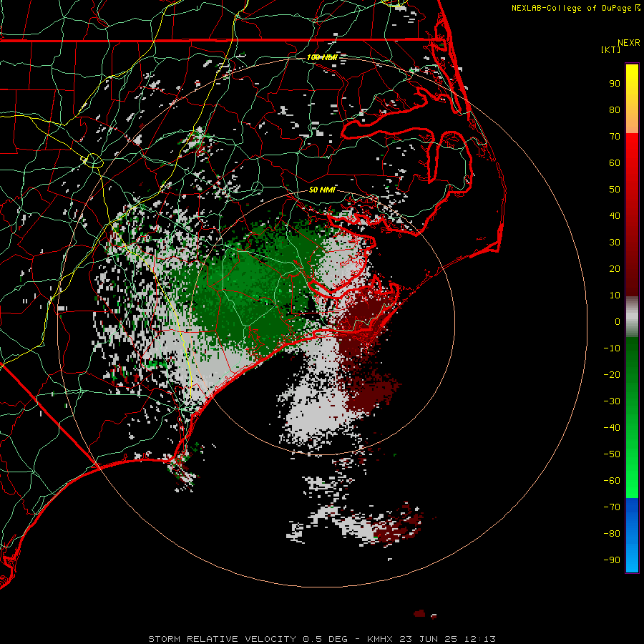Screen dimensions: 644x644
Task: Click the yellow top segment of the colorbar
Action: coord(632,99)
